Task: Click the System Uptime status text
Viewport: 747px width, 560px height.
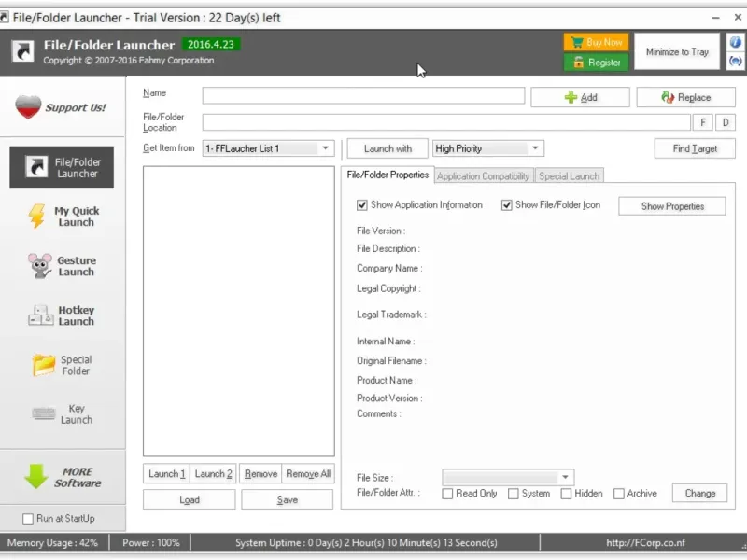Action: pos(366,543)
